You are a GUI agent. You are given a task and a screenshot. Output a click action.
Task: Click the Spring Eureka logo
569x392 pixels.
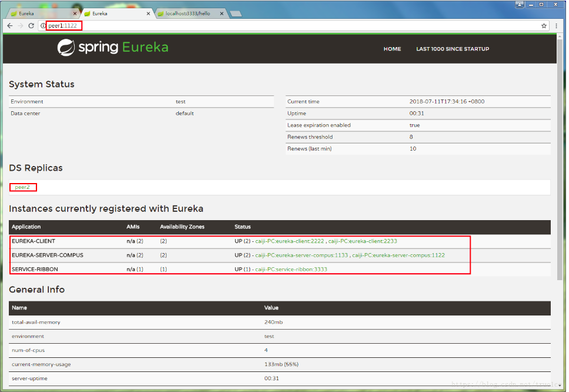click(x=113, y=48)
